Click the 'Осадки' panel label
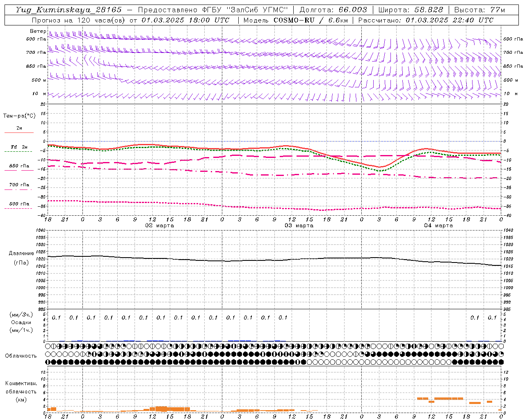The image size is (525, 420). pyautogui.click(x=21, y=322)
